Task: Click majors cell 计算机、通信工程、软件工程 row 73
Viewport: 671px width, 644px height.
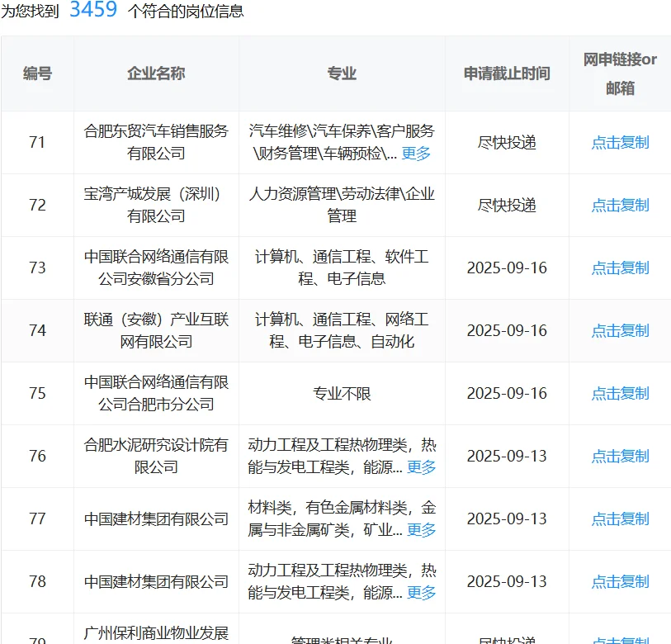Action: point(342,268)
